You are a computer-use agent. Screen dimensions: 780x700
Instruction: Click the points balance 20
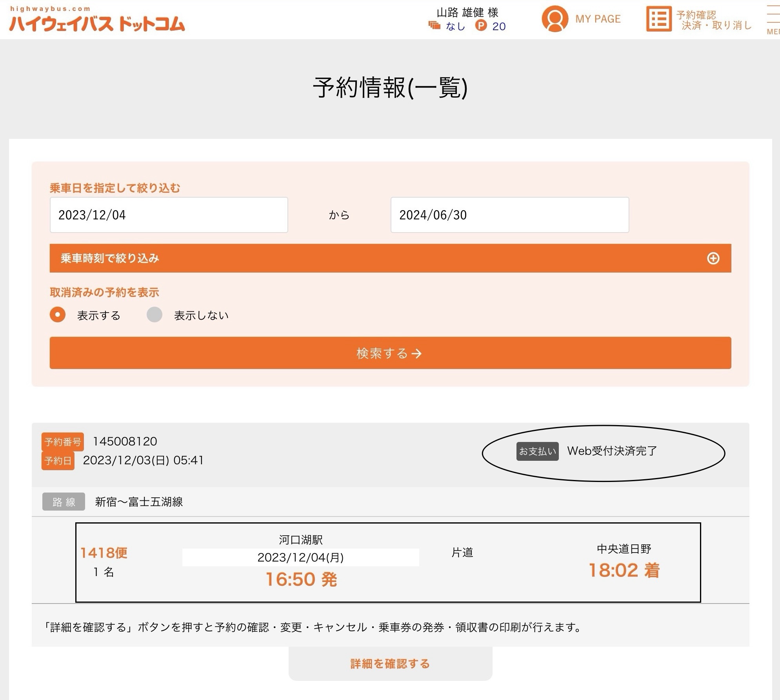[x=499, y=26]
